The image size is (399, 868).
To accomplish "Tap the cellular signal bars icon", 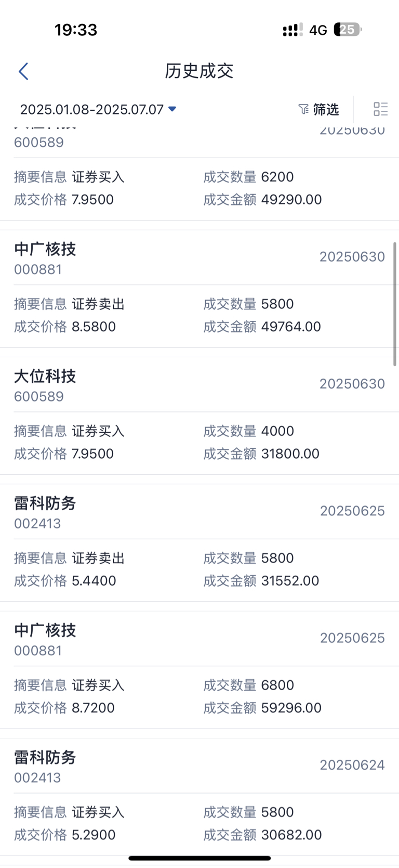I will 292,30.
